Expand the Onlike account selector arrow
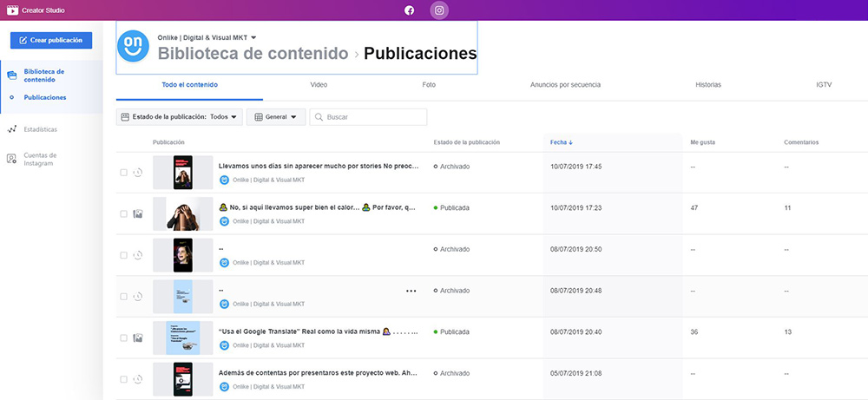The image size is (868, 400). [x=253, y=36]
